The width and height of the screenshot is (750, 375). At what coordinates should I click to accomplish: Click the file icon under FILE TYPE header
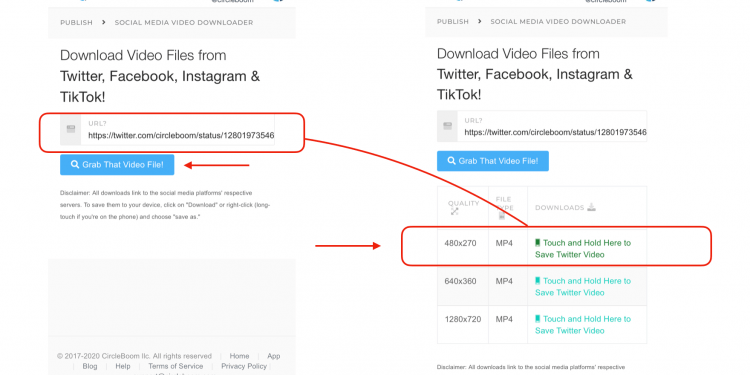pos(502,216)
